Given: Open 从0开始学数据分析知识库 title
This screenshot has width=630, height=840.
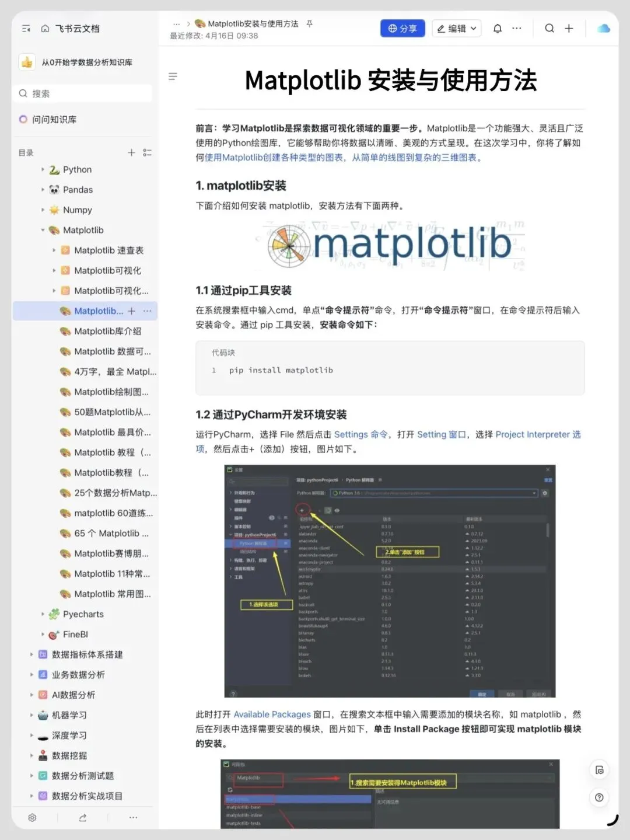Looking at the screenshot, I should click(x=87, y=62).
